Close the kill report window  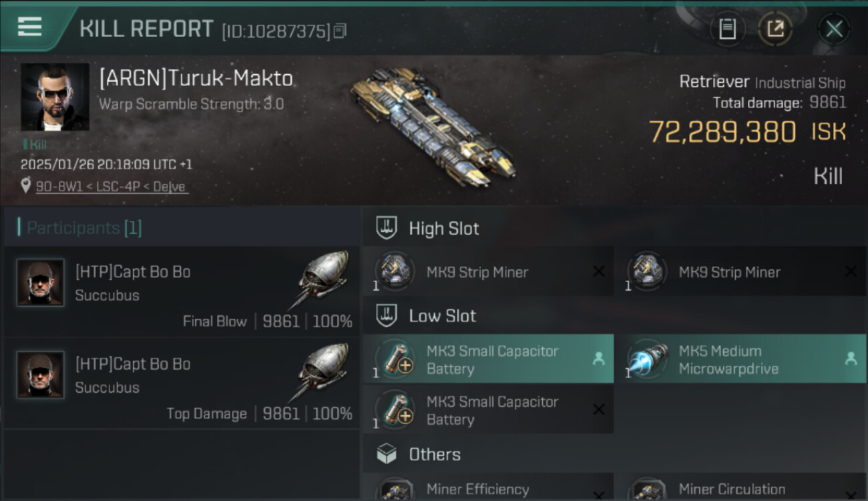834,29
